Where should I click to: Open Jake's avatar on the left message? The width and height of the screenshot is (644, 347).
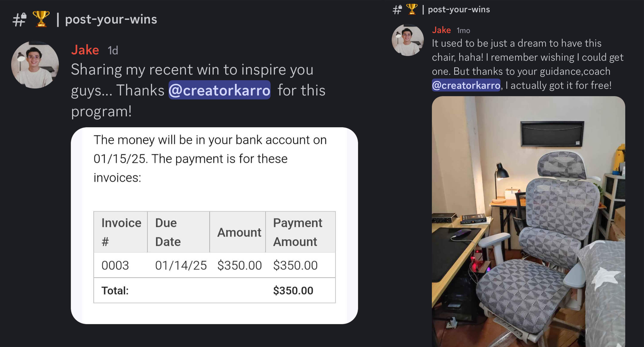pos(35,65)
